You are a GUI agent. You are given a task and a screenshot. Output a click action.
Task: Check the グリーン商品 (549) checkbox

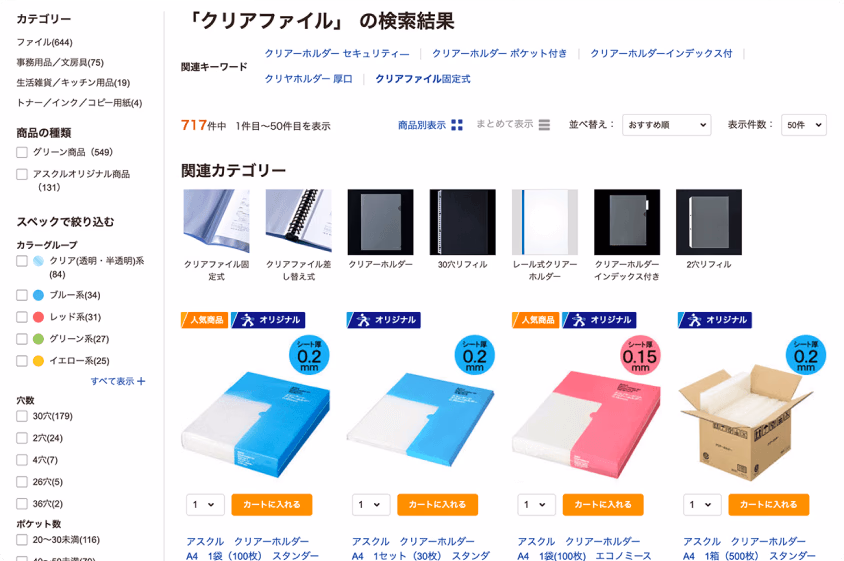click(22, 152)
